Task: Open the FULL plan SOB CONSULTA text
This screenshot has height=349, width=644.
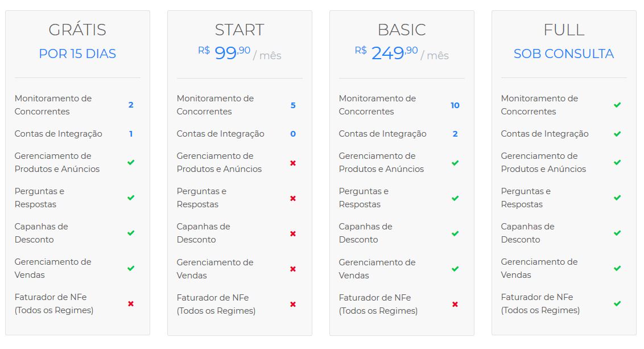Action: (563, 54)
